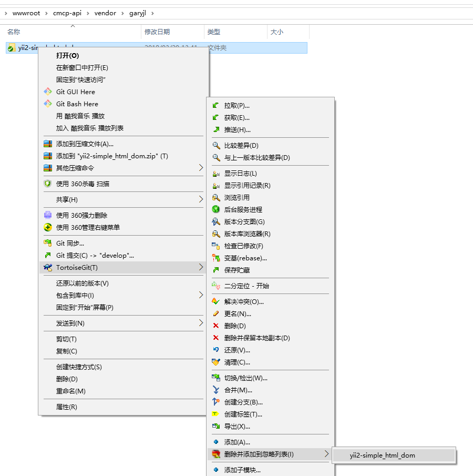This screenshot has height=476, width=473.
Task: Click the Clean up (清理) broom icon
Action: point(215,362)
